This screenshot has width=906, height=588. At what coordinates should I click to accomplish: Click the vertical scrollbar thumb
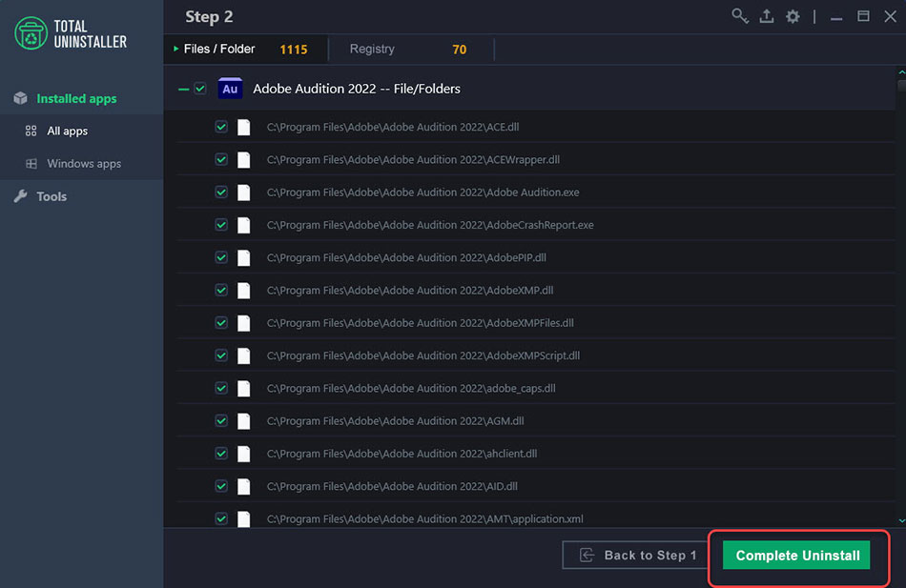(901, 86)
